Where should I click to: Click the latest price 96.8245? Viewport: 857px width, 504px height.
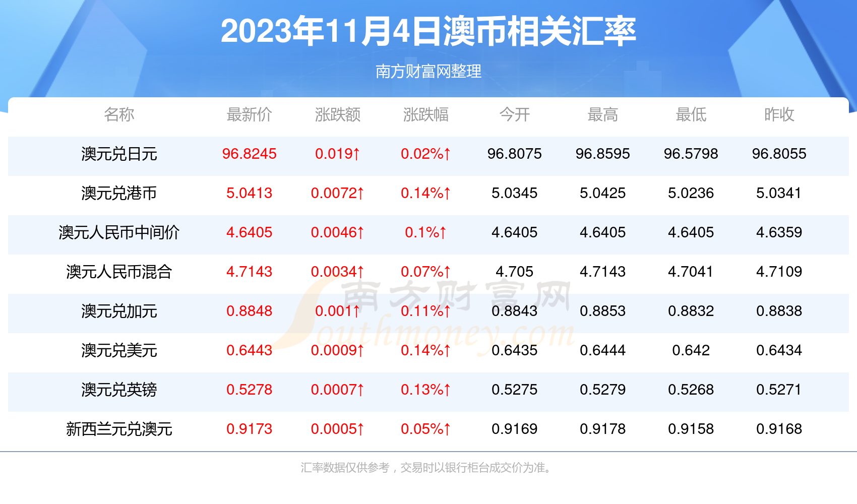[249, 154]
